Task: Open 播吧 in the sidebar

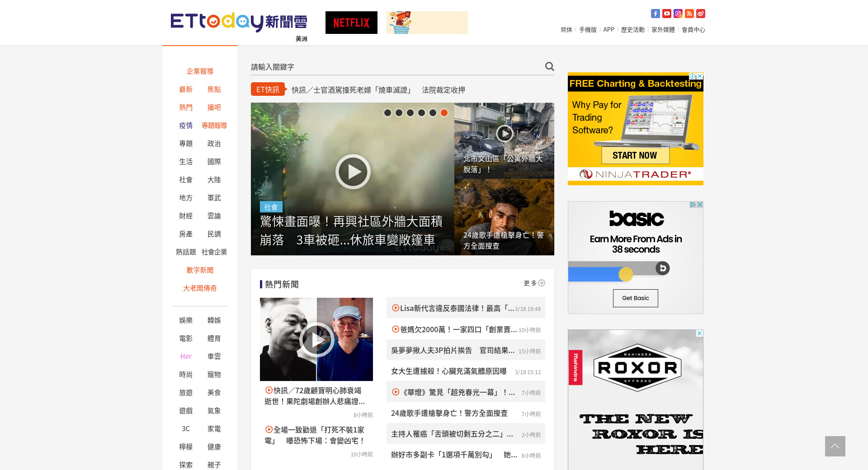Action: pos(214,108)
